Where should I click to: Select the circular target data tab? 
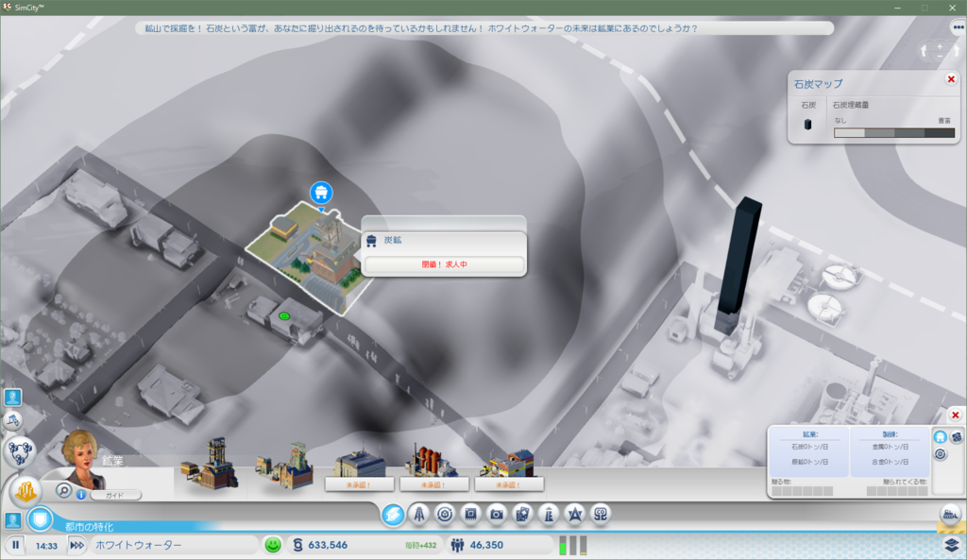pos(940,454)
